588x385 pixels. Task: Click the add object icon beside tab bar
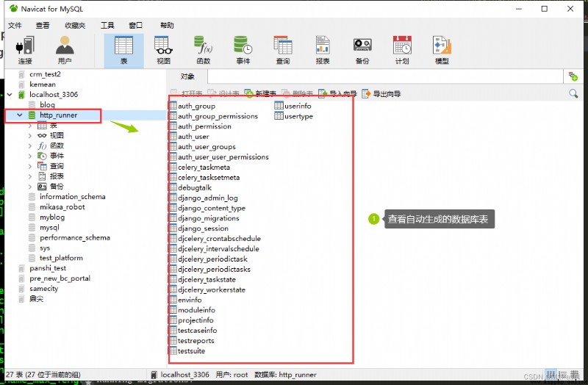pyautogui.click(x=573, y=76)
